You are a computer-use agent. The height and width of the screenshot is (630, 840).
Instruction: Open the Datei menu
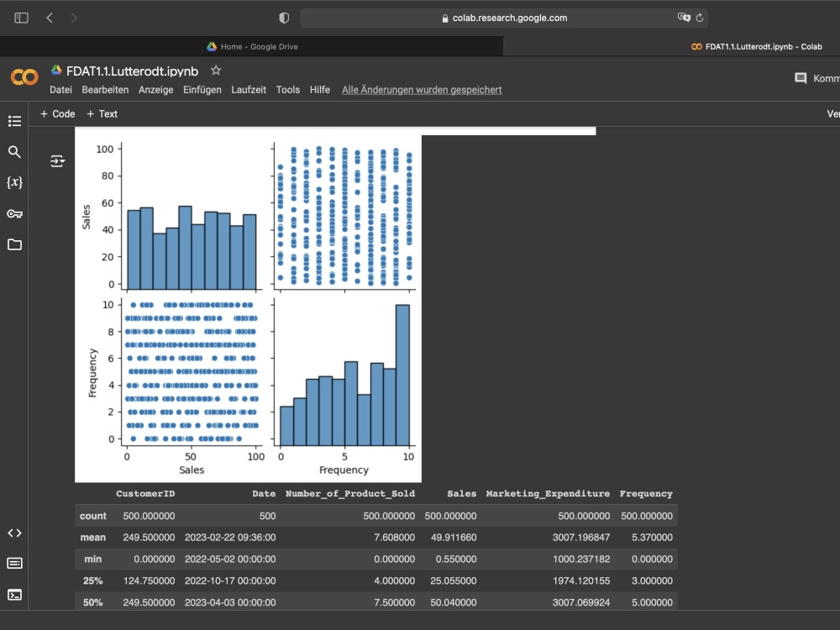[x=60, y=90]
